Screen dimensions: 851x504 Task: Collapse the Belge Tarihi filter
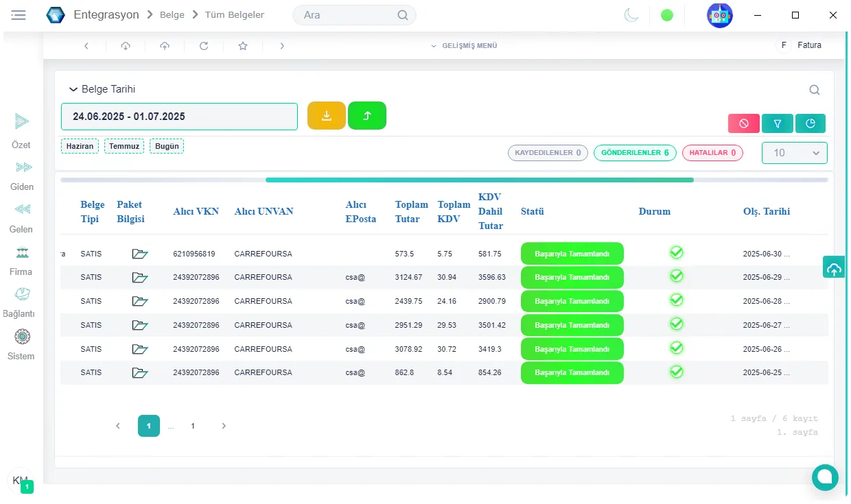(x=102, y=89)
